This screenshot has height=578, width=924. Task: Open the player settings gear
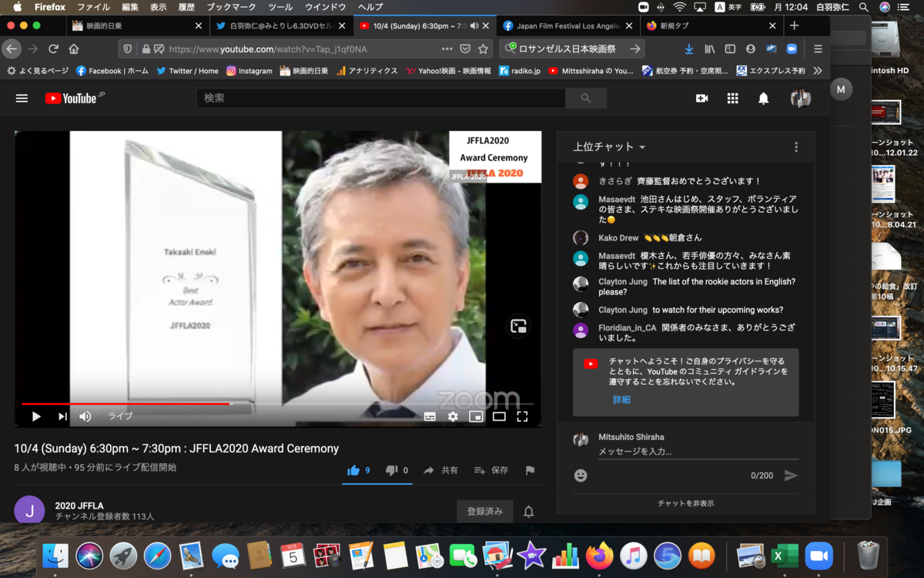(x=453, y=417)
